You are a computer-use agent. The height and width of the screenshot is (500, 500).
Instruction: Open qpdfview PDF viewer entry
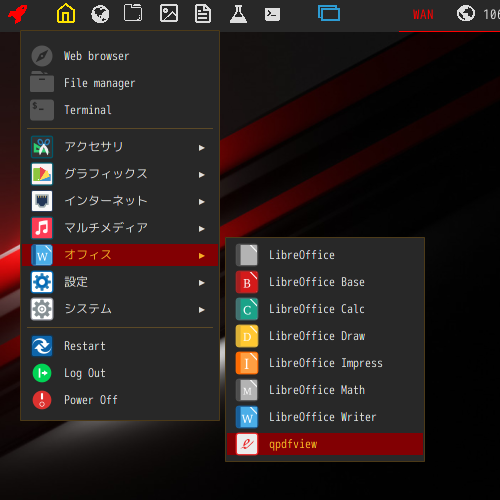coord(325,444)
